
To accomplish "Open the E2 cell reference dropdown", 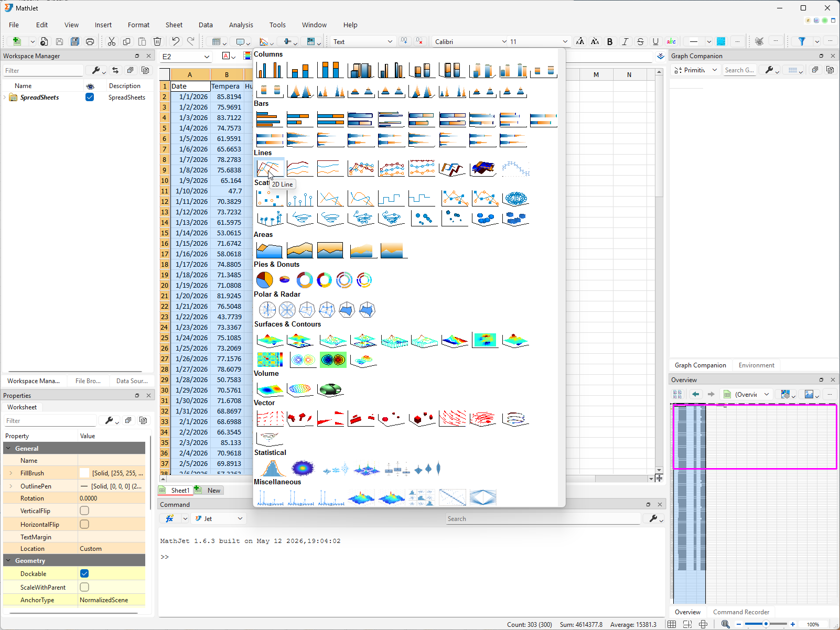I will point(207,57).
